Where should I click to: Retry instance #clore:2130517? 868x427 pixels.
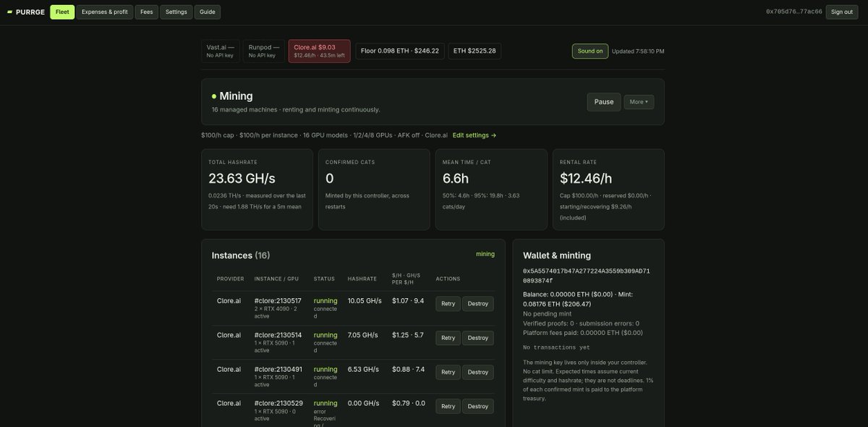pyautogui.click(x=448, y=304)
